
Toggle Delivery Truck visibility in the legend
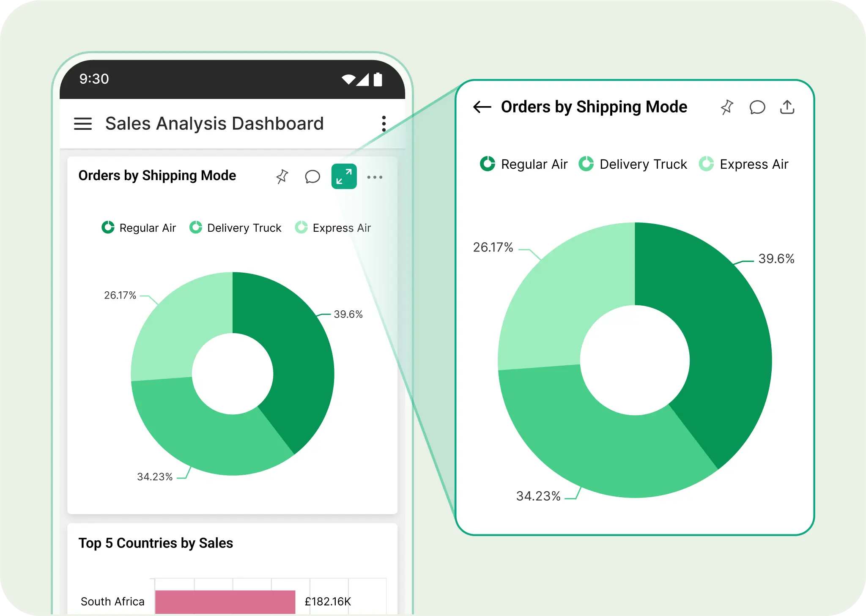click(235, 227)
